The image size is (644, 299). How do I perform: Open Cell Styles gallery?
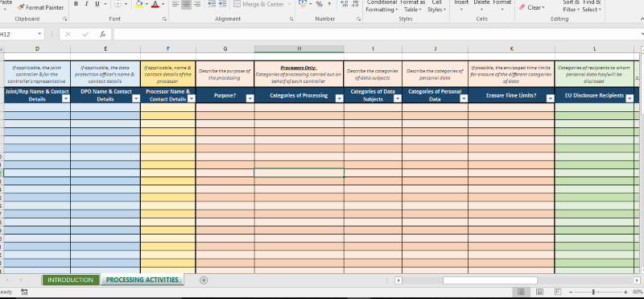436,6
